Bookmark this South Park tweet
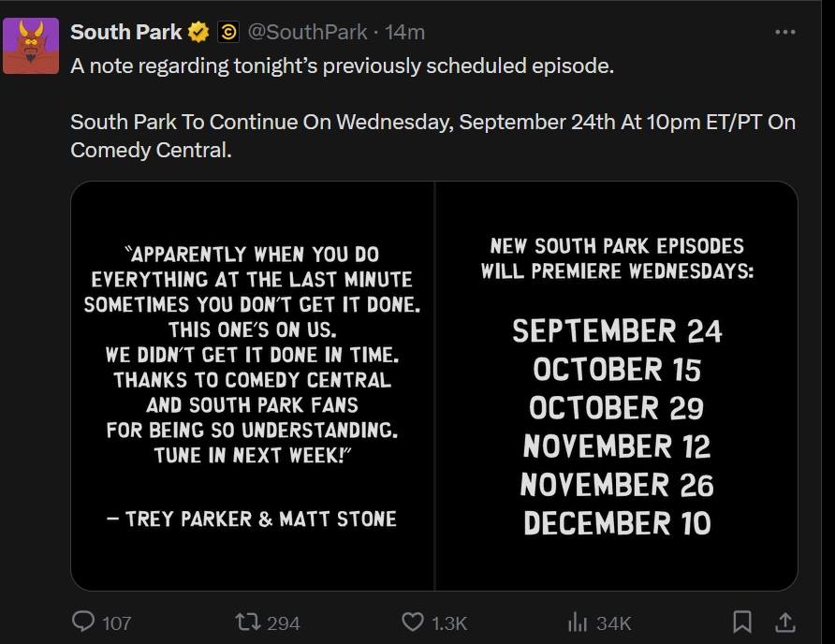Image resolution: width=835 pixels, height=644 pixels. pyautogui.click(x=742, y=622)
